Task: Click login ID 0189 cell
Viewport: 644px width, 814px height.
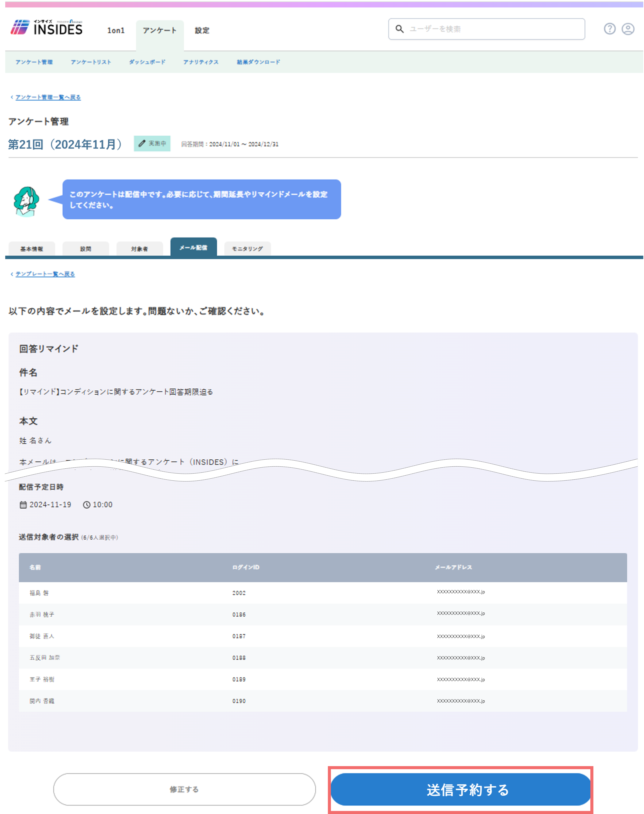Action: click(x=239, y=679)
